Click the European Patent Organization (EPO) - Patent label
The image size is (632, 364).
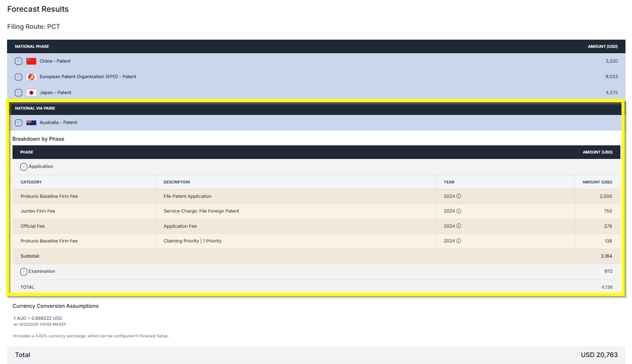click(x=87, y=77)
